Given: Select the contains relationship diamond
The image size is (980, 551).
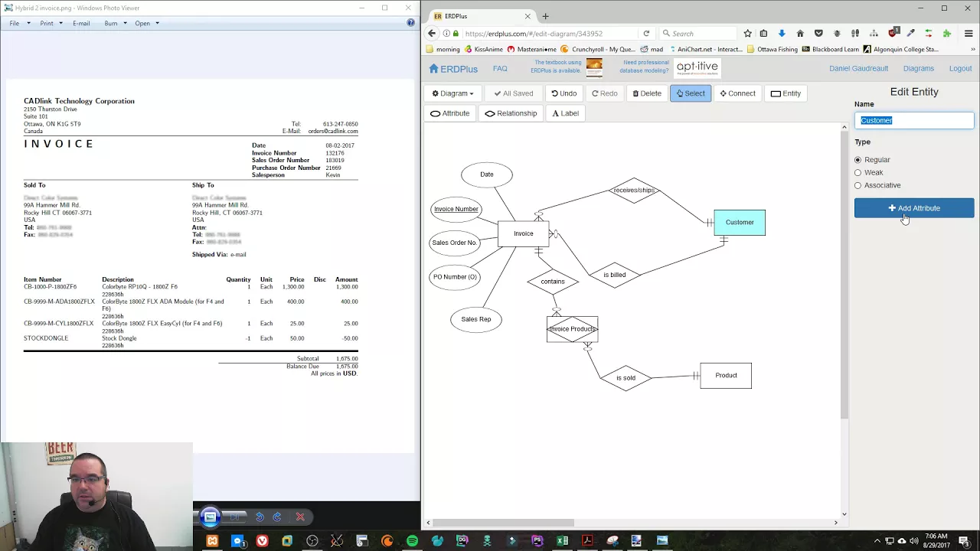Looking at the screenshot, I should pyautogui.click(x=553, y=282).
